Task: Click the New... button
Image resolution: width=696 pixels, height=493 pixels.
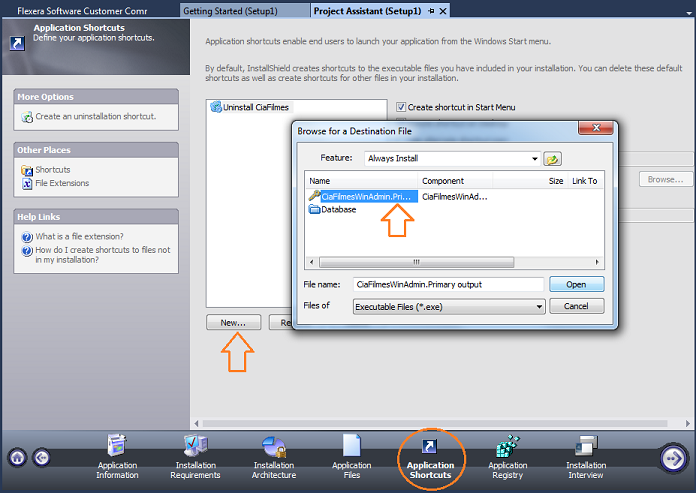Action: coord(233,323)
